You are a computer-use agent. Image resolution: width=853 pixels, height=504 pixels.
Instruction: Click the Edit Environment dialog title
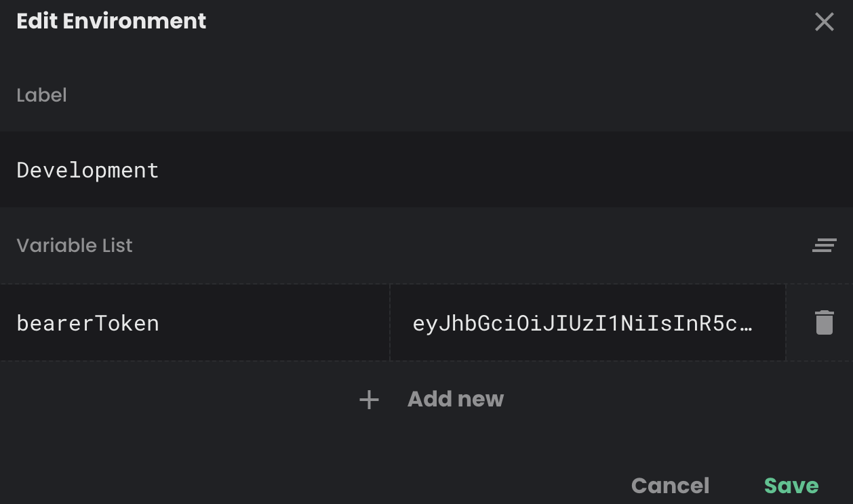tap(111, 21)
